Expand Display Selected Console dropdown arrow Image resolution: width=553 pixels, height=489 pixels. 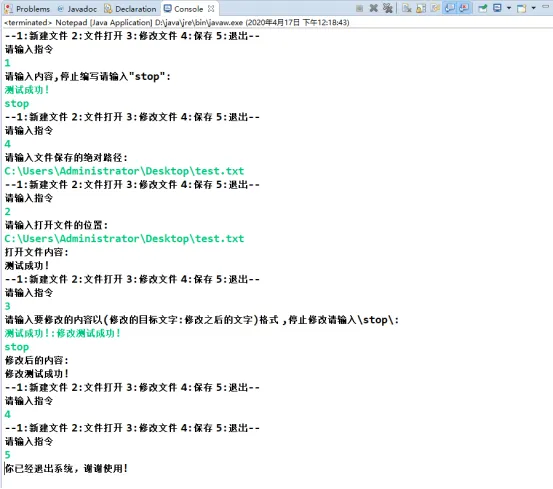[509, 8]
